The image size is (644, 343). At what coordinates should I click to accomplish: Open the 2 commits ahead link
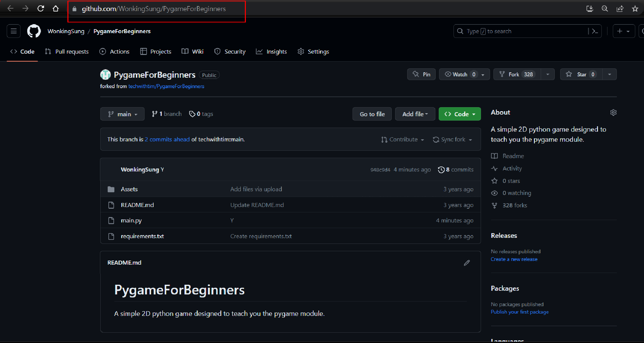pos(167,140)
